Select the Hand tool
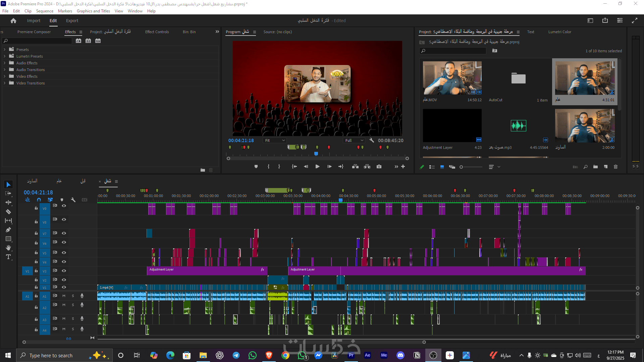Viewport: 644px width, 362px height. [8, 248]
